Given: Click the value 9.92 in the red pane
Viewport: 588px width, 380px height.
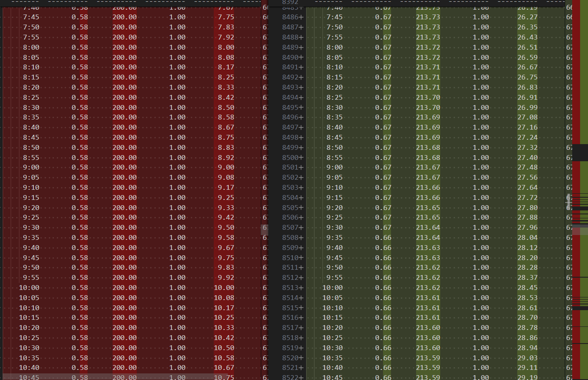Looking at the screenshot, I should click(226, 278).
